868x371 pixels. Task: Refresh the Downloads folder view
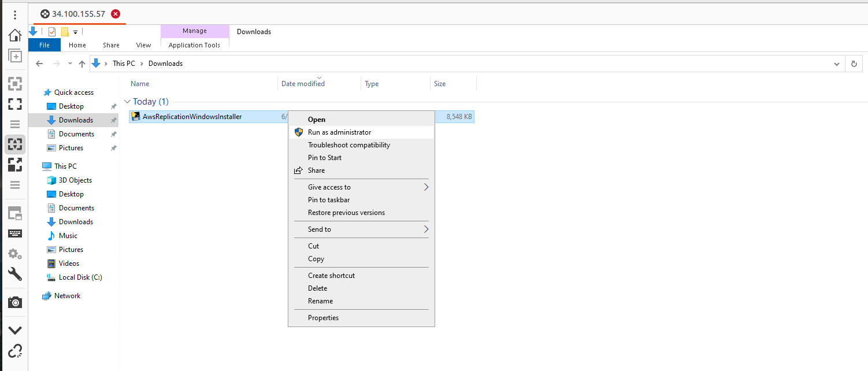pos(854,64)
